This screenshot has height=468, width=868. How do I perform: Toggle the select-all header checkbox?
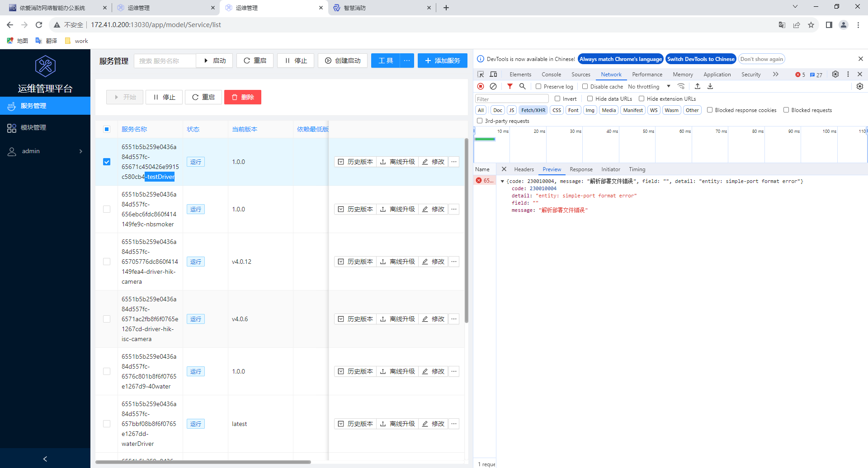point(107,129)
